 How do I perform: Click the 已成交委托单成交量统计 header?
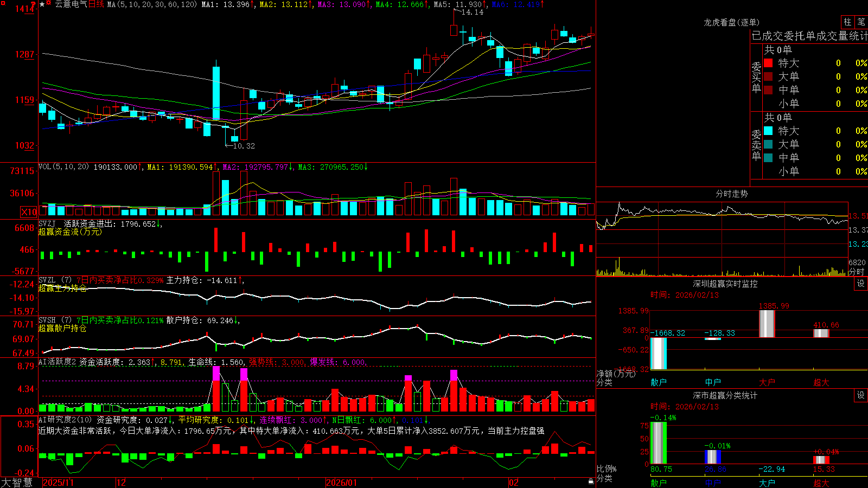coord(809,36)
